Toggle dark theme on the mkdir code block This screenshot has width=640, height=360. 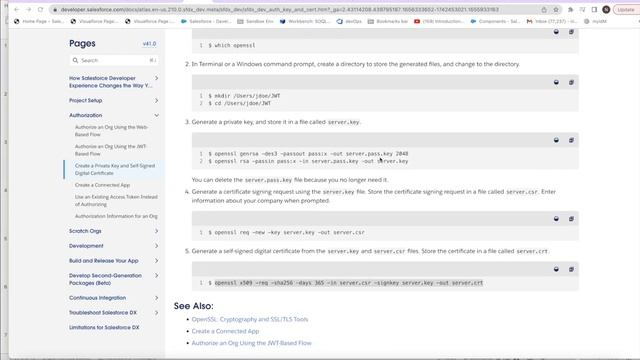556,82
